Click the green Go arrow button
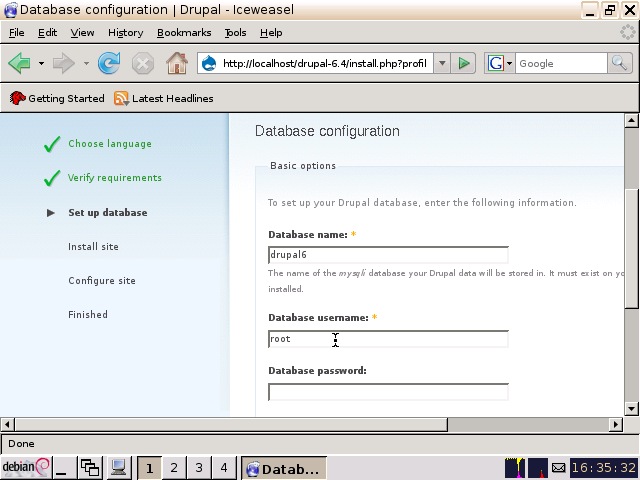The height and width of the screenshot is (480, 640). (464, 63)
